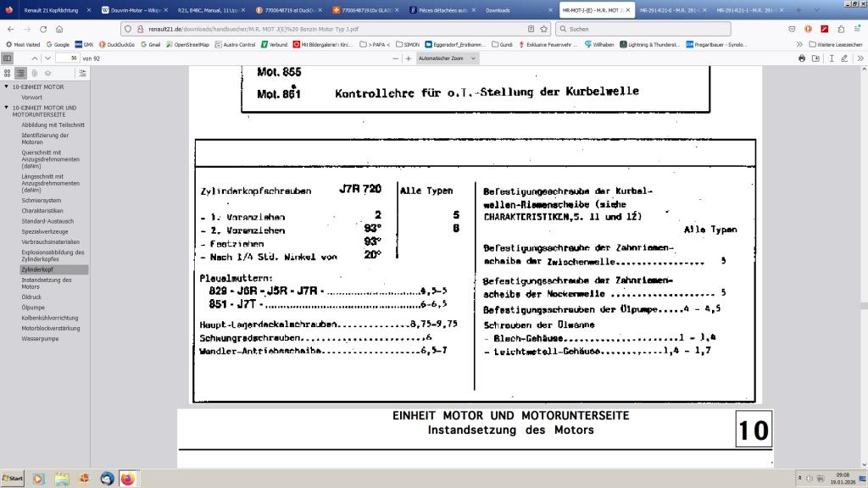The height and width of the screenshot is (488, 868).
Task: Switch to Douvrin-Motor Wikipedia tab
Action: [x=131, y=10]
